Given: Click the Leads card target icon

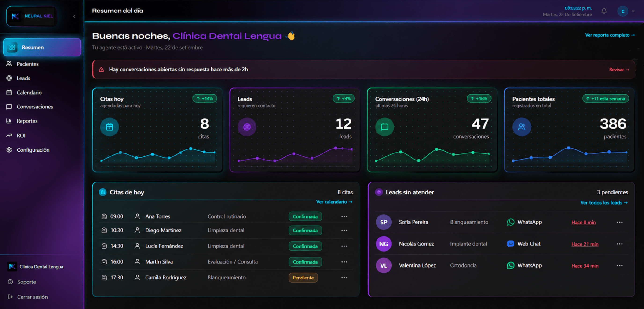Looking at the screenshot, I should pos(247,127).
